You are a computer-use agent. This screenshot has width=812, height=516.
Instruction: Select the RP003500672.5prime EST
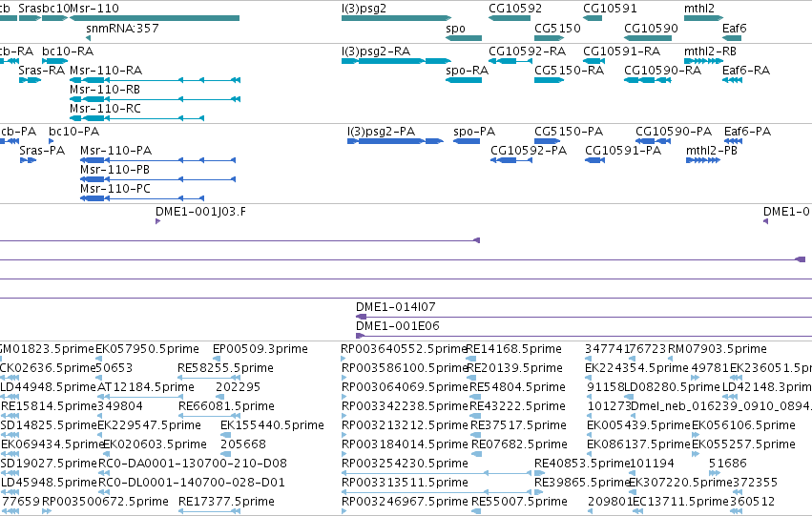click(47, 511)
